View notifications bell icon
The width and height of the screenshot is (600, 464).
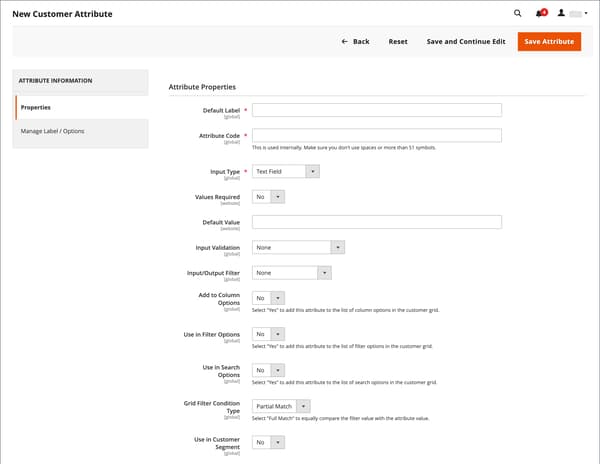(541, 13)
